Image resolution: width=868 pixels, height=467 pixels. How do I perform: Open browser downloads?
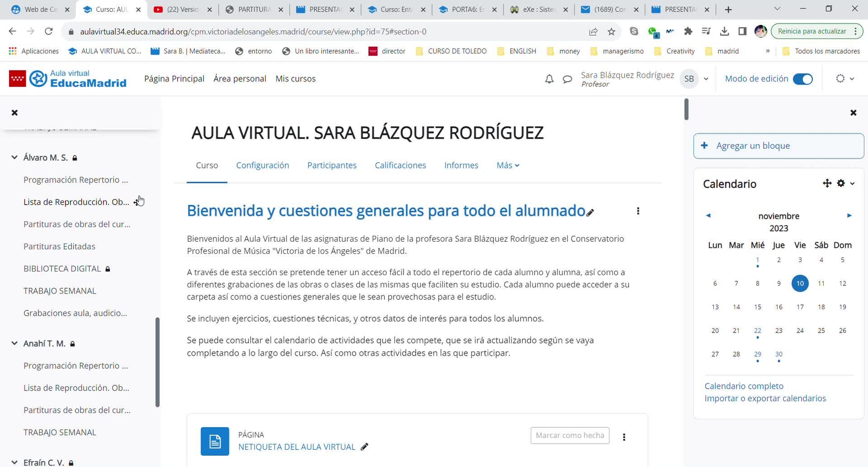724,31
